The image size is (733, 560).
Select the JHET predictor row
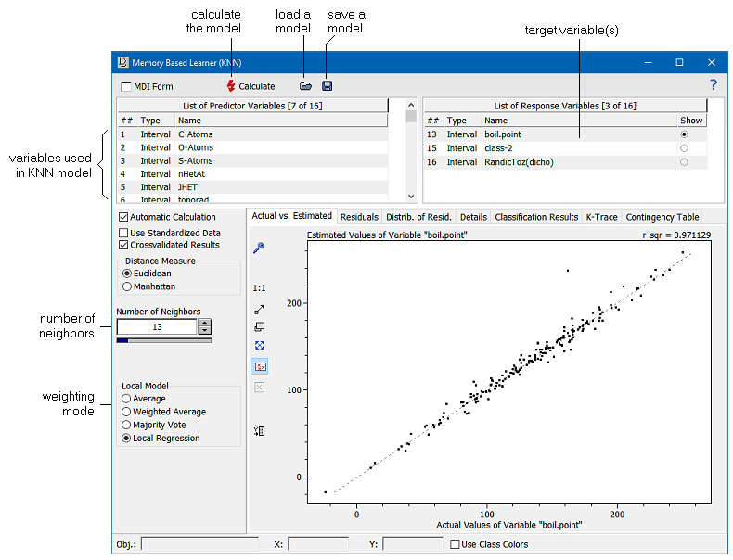point(252,187)
